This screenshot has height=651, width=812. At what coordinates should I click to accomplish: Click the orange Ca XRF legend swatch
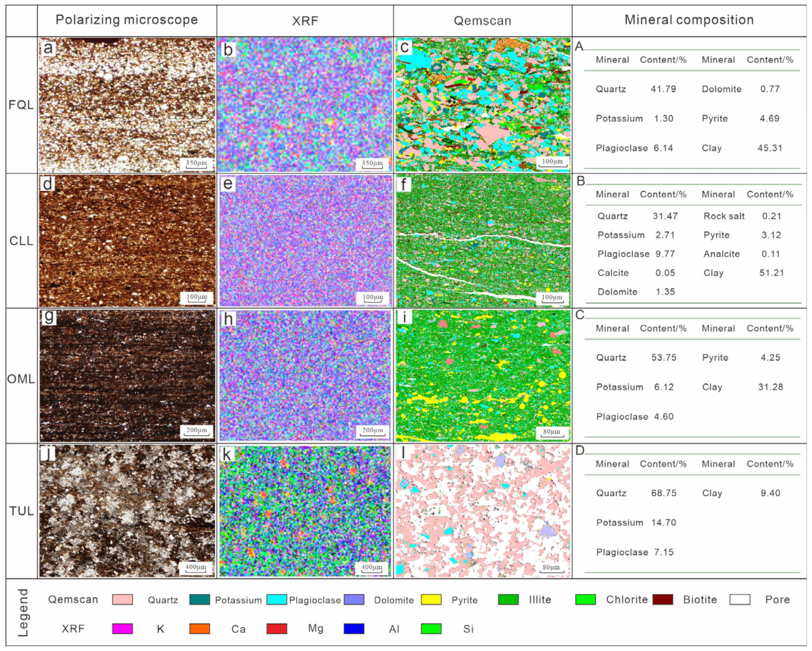pyautogui.click(x=200, y=629)
